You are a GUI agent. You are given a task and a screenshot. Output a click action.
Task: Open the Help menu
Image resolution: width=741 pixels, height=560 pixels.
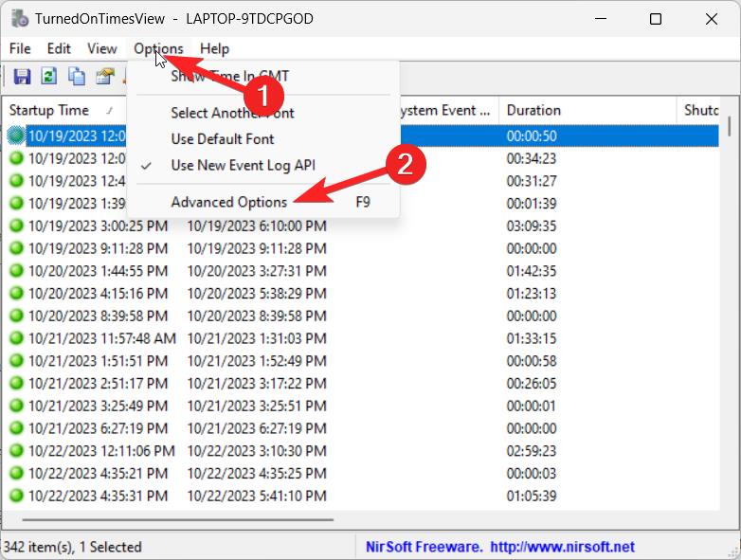click(x=214, y=48)
